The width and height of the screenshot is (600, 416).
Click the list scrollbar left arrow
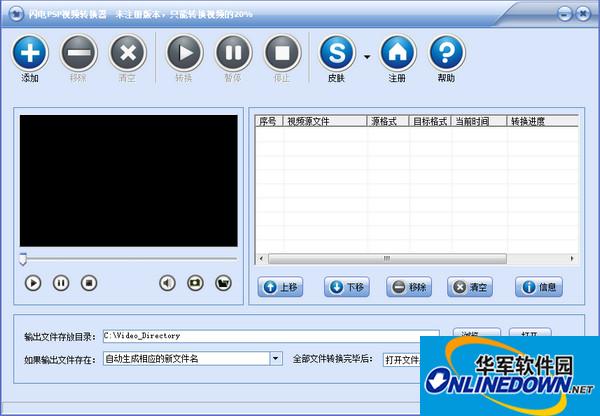[261, 259]
